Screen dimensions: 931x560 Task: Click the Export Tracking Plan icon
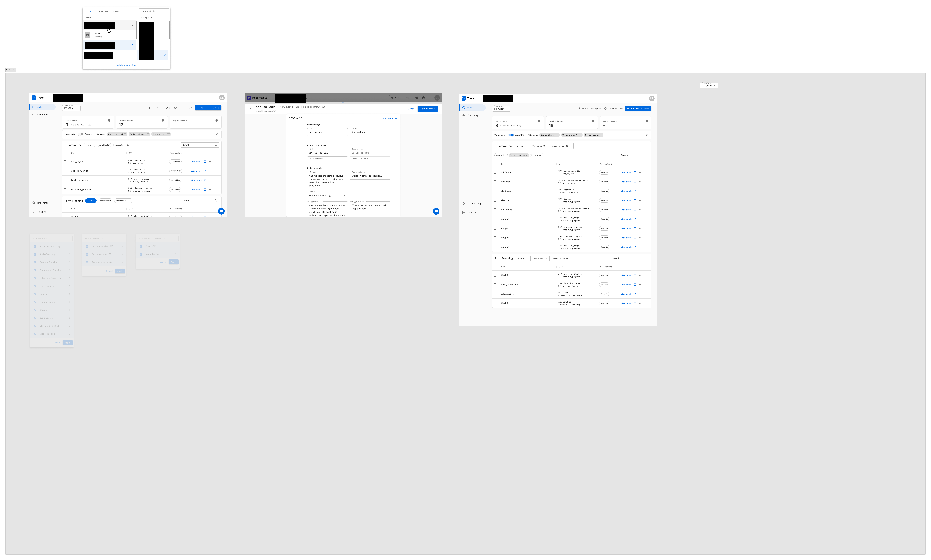[x=149, y=108]
